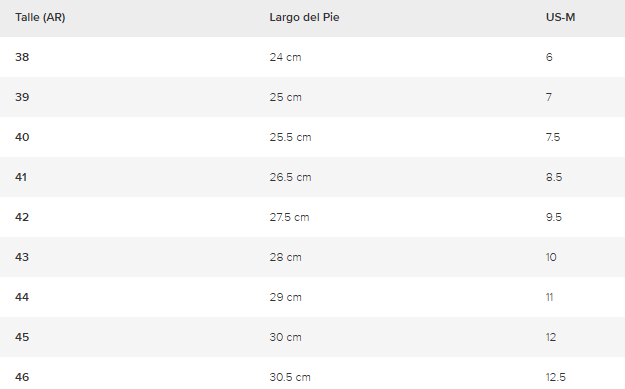Click size 43 row label
This screenshot has width=625, height=389.
click(22, 257)
